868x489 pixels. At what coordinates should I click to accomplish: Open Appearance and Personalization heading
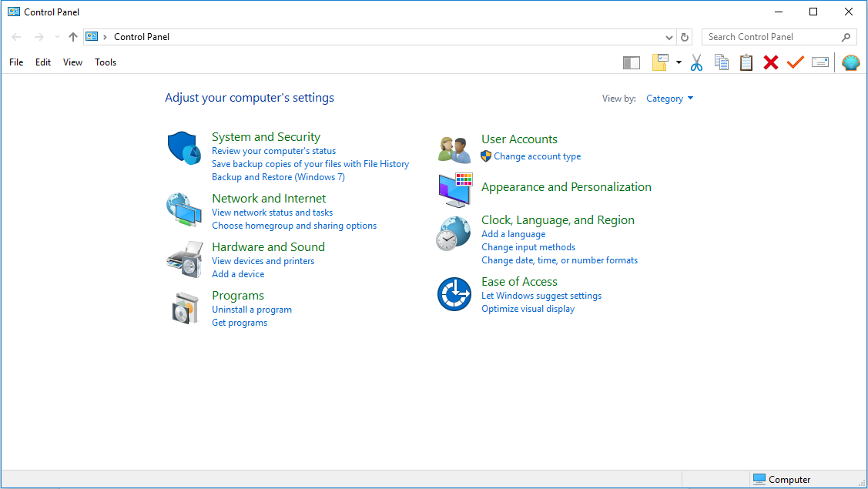click(x=566, y=187)
